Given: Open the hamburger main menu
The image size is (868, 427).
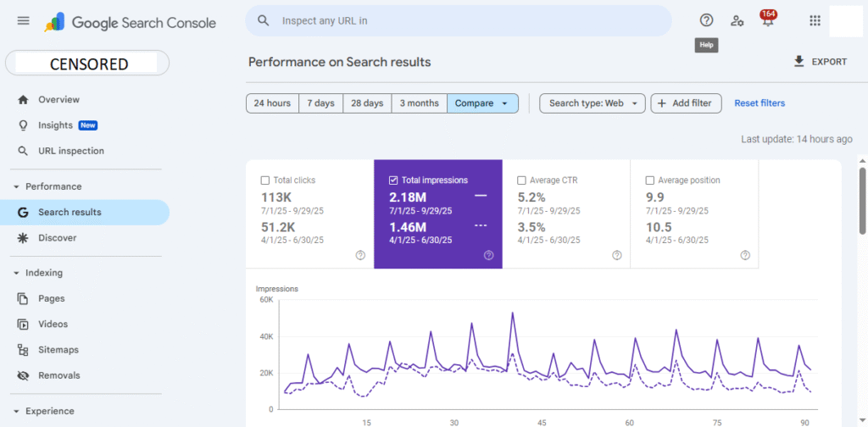Looking at the screenshot, I should click(23, 21).
